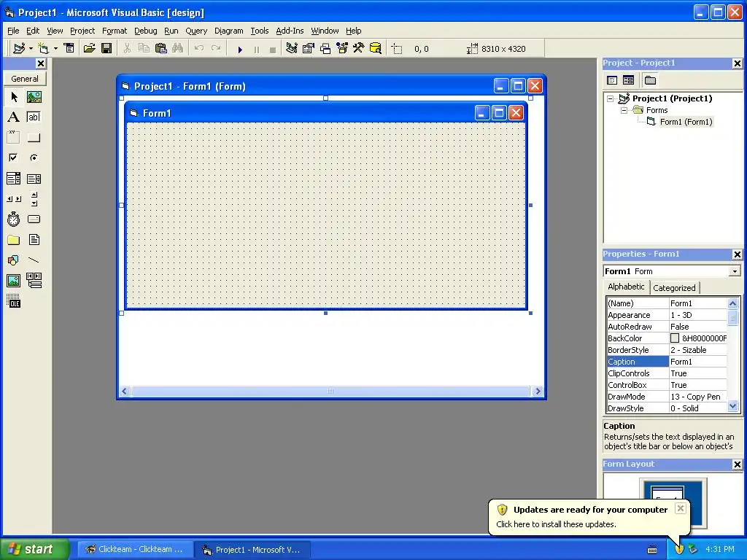The width and height of the screenshot is (747, 560).
Task: Open Data View Window from toolbar
Action: click(376, 48)
